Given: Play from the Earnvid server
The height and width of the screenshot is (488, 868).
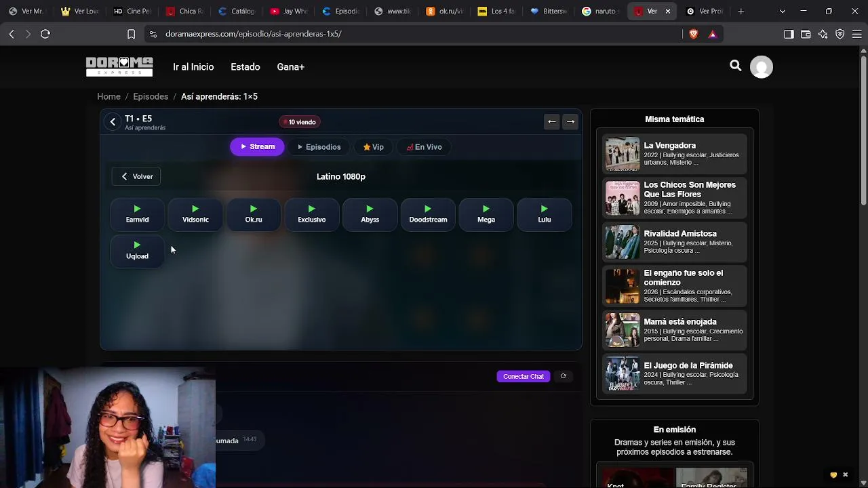Looking at the screenshot, I should [137, 214].
